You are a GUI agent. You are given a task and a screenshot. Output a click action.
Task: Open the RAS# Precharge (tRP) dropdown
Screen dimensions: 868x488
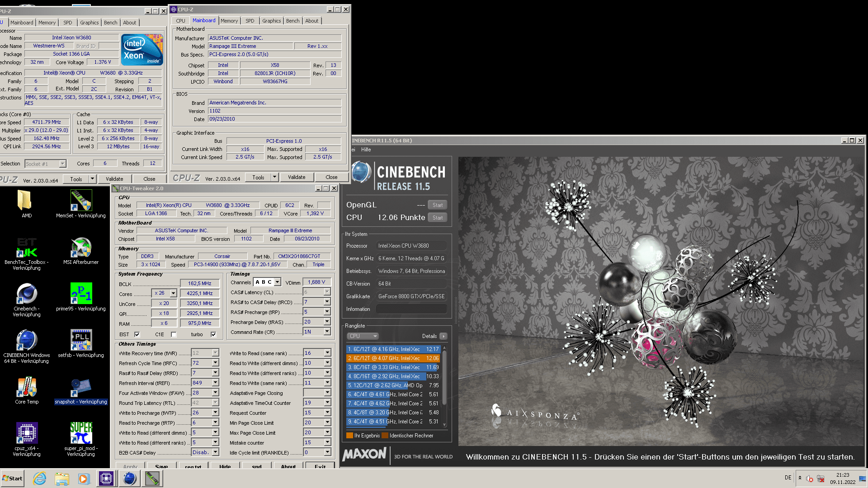tap(327, 312)
